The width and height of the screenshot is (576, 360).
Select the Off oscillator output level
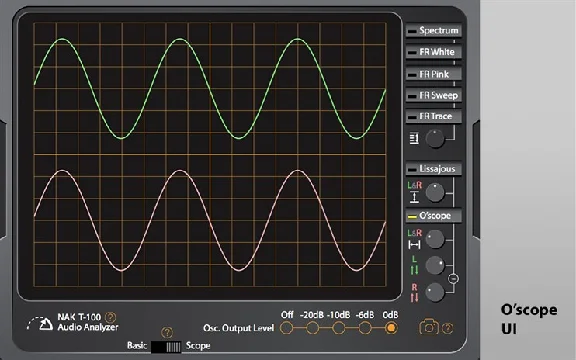tap(287, 328)
